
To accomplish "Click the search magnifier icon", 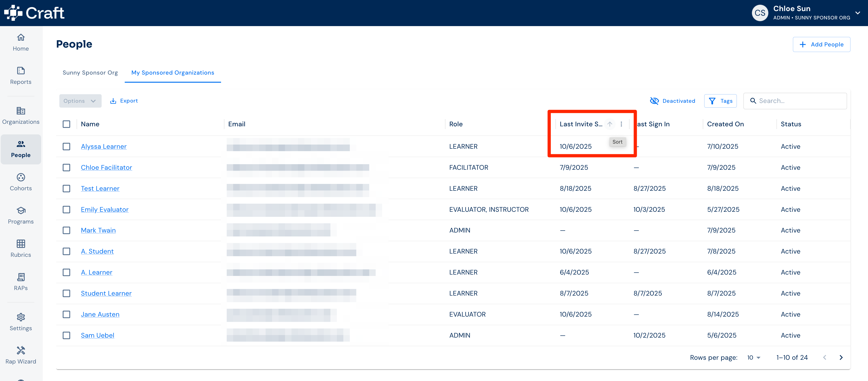I will point(753,101).
